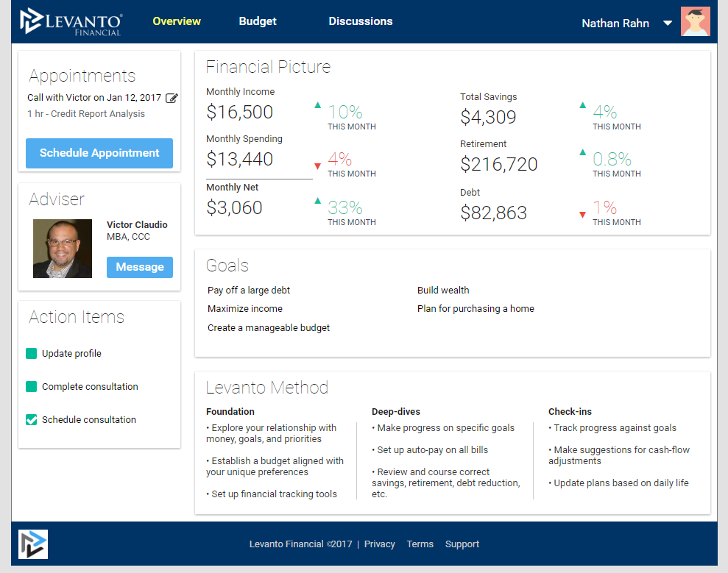
Task: Message adviser Victor Claudio
Action: pyautogui.click(x=140, y=267)
